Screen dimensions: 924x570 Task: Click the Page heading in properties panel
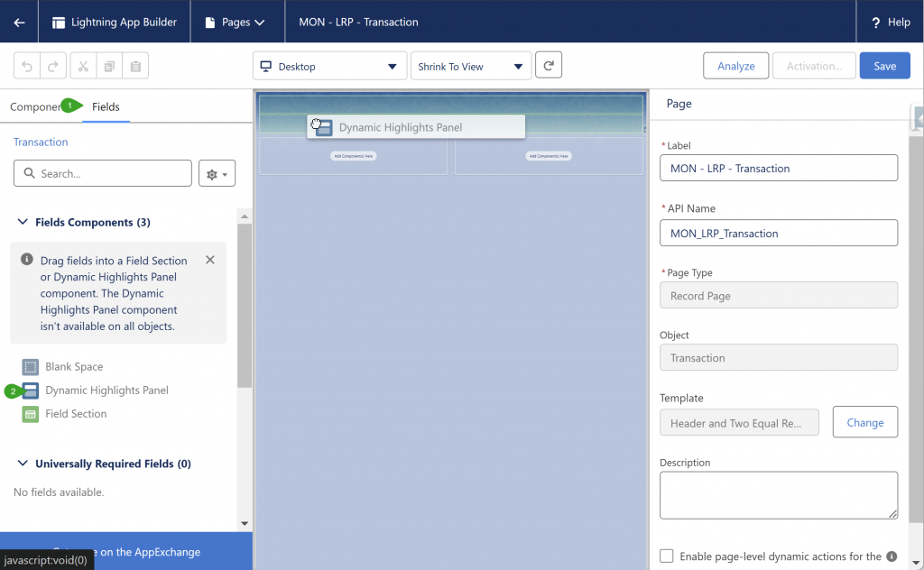click(679, 104)
